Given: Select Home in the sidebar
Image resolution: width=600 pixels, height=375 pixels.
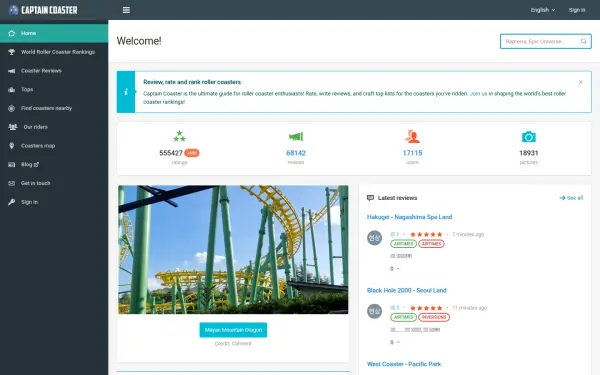Looking at the screenshot, I should 54,33.
